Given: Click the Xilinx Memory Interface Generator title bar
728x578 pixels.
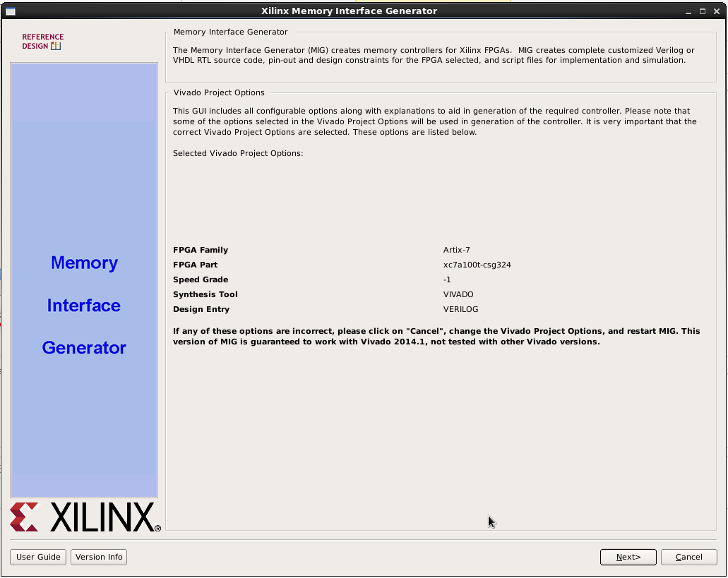Looking at the screenshot, I should click(x=349, y=11).
